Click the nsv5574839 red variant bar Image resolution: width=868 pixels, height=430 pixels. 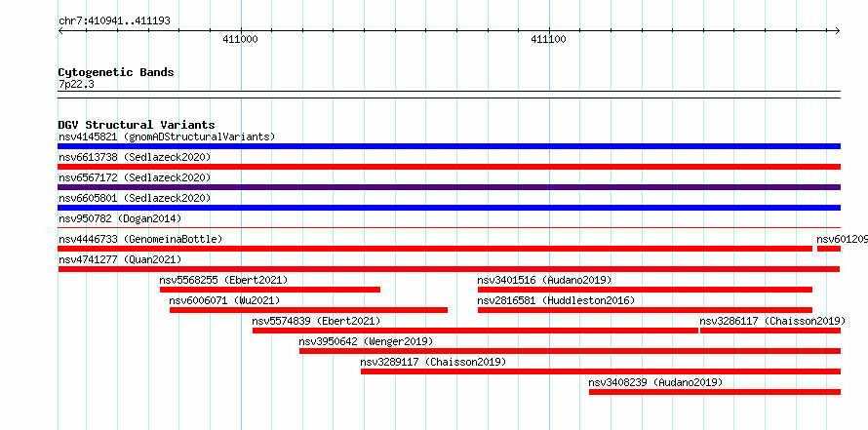tap(476, 331)
